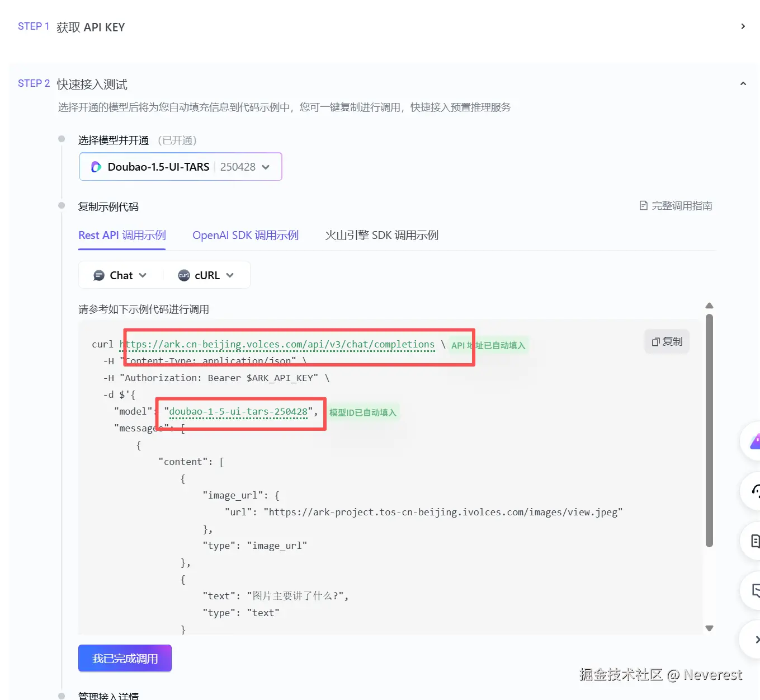Click the code panel scroll-up arrow
Viewport: 760px width, 700px height.
click(x=709, y=306)
